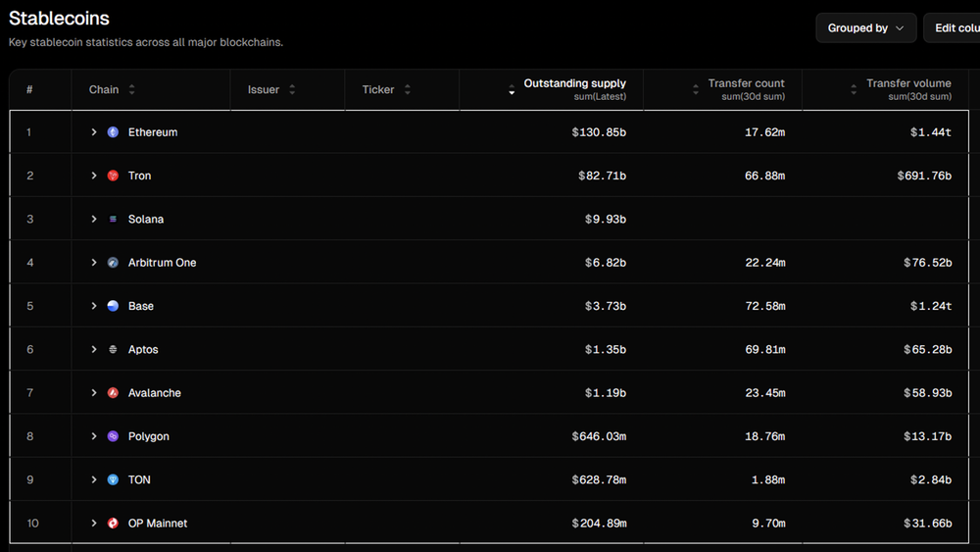This screenshot has height=552, width=980.
Task: Expand the Polygon row
Action: coord(94,436)
